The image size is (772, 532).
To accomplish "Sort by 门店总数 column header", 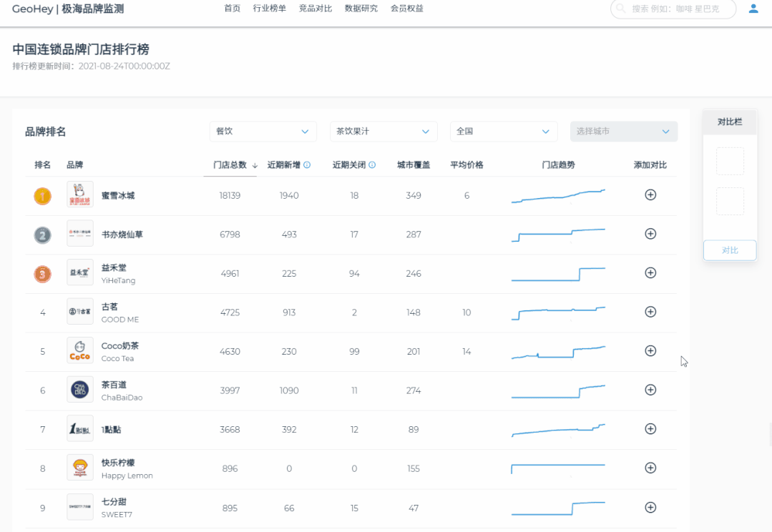I will 230,165.
